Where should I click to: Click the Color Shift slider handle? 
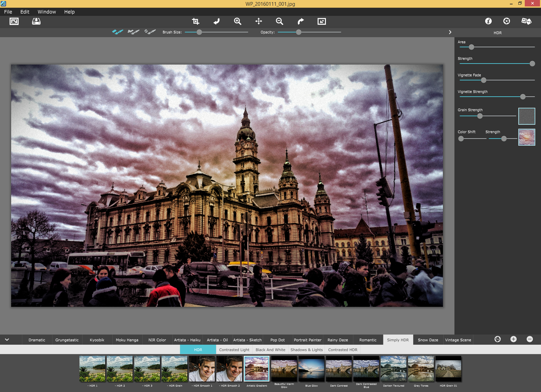coord(461,139)
